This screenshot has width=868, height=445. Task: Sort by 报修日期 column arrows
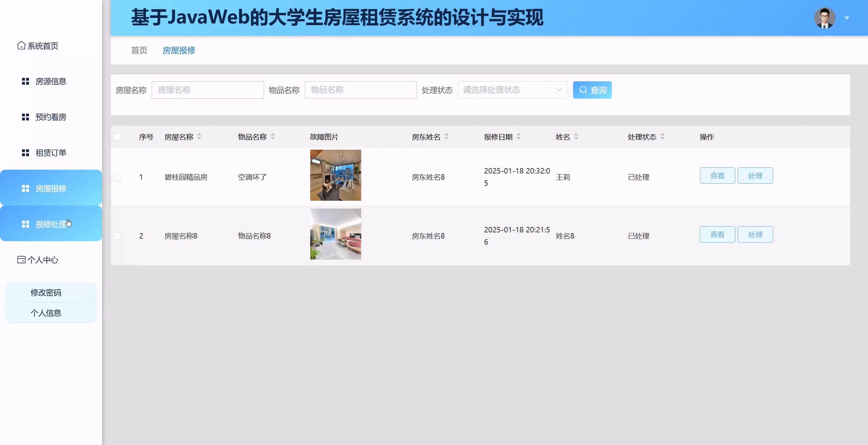[x=518, y=137]
